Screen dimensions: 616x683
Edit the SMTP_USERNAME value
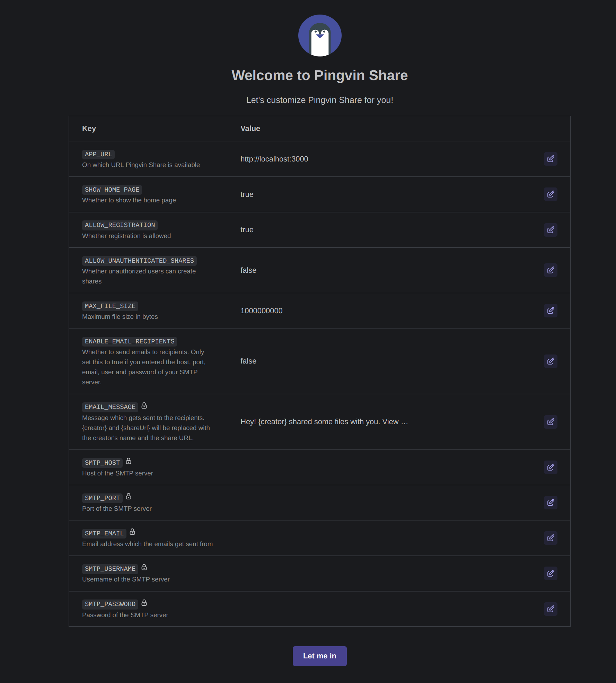pyautogui.click(x=550, y=573)
